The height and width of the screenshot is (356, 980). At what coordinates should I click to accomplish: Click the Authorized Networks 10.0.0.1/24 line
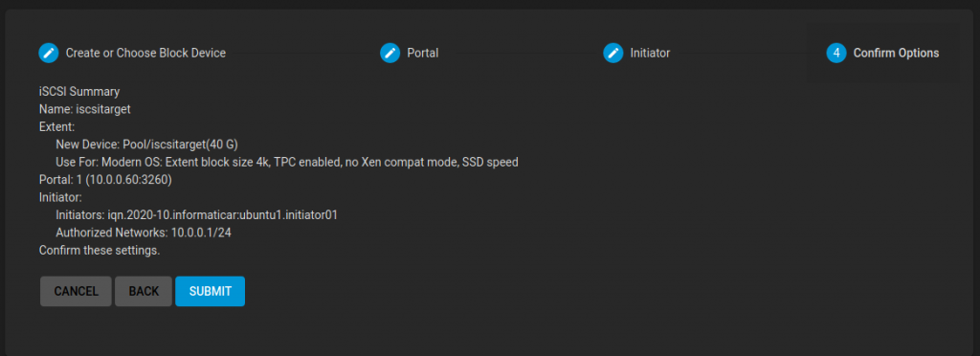click(x=145, y=233)
